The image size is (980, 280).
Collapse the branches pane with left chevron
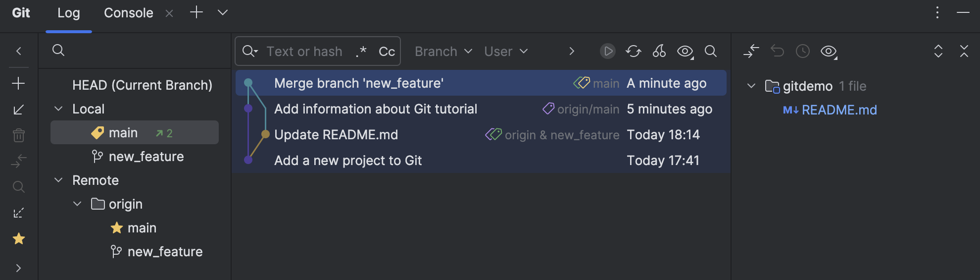click(19, 51)
